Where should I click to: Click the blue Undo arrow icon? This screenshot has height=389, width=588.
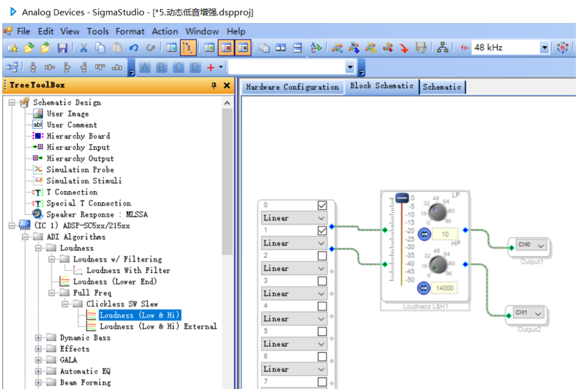(134, 48)
